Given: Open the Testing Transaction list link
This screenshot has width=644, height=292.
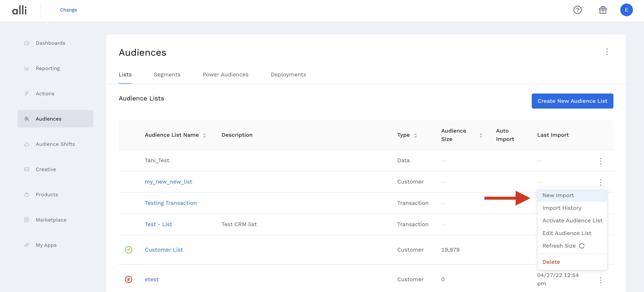Looking at the screenshot, I should [x=170, y=203].
